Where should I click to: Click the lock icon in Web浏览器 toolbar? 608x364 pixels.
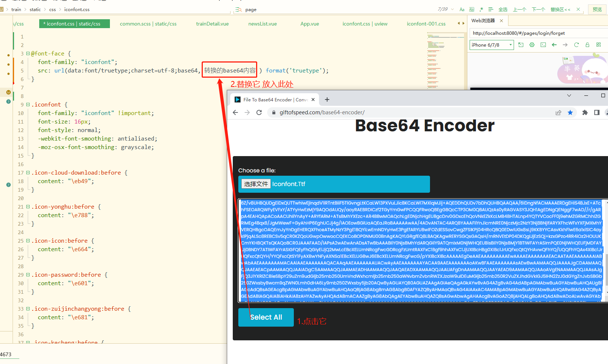tap(587, 45)
